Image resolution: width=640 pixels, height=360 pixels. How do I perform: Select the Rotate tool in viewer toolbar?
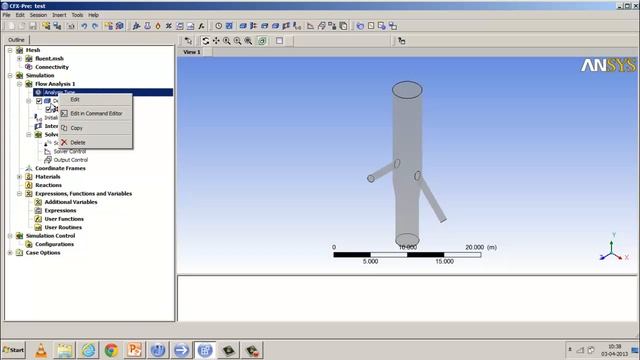205,41
